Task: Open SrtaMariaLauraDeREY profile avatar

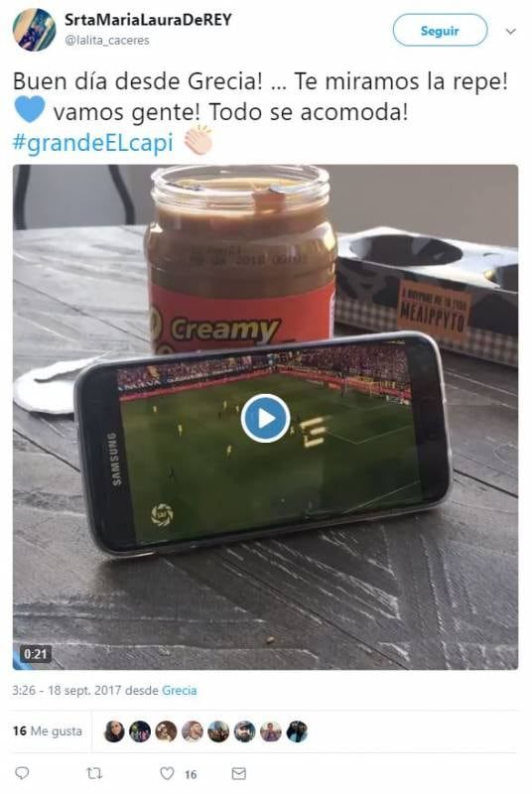Action: tap(34, 30)
